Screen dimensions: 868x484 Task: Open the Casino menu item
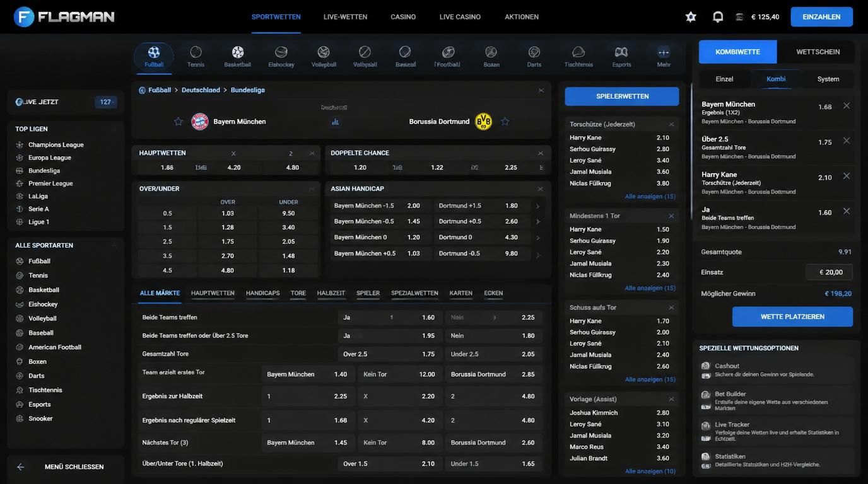(x=403, y=17)
